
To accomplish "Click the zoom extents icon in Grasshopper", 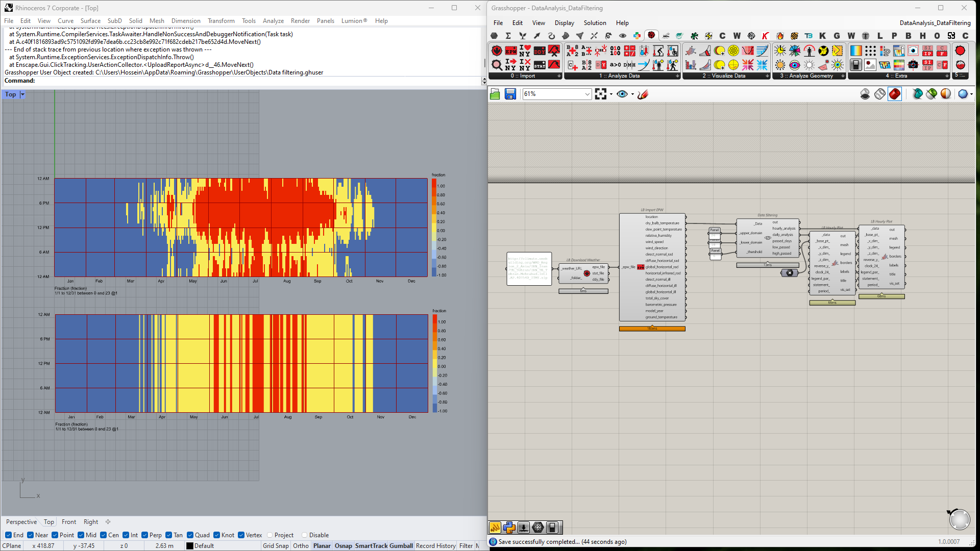I will pyautogui.click(x=601, y=94).
